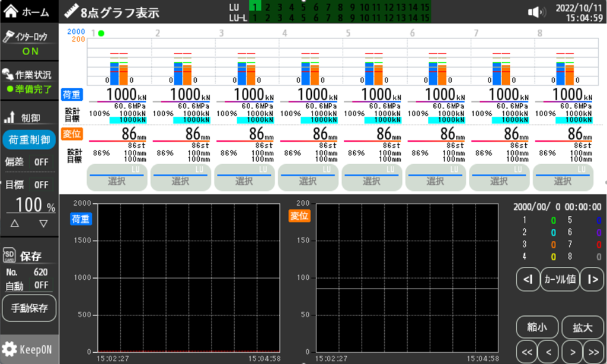Toggle インターロック ON status
The width and height of the screenshot is (607, 364).
(30, 51)
